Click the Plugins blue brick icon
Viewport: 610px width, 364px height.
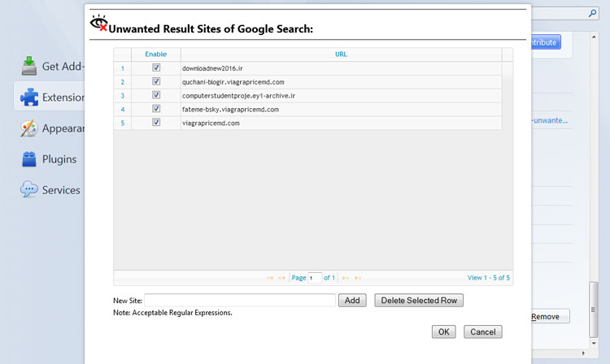click(29, 159)
